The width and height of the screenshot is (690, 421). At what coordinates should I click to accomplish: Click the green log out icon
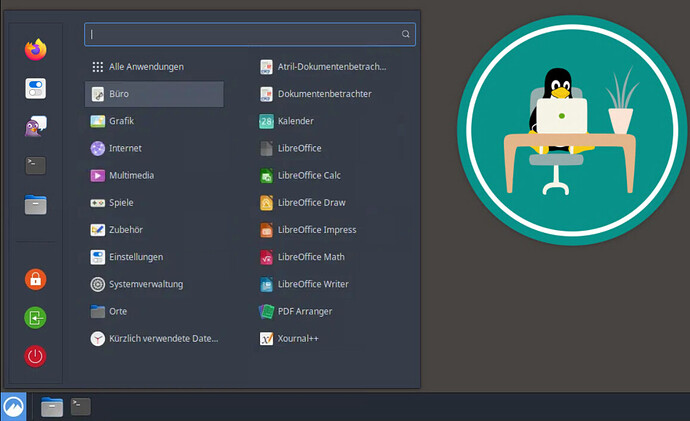36,318
